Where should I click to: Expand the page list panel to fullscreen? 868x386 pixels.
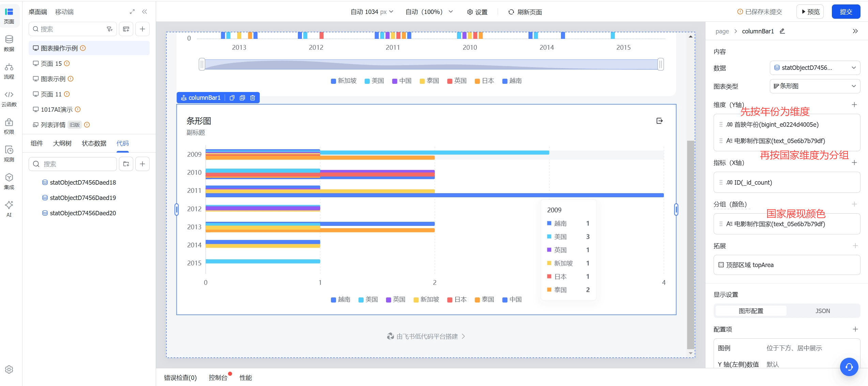point(132,12)
